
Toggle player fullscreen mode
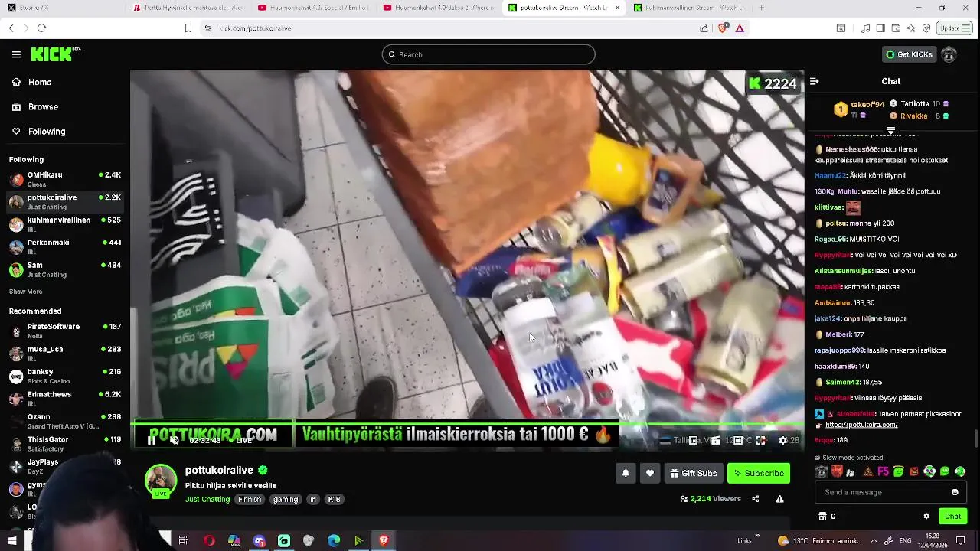tap(761, 440)
